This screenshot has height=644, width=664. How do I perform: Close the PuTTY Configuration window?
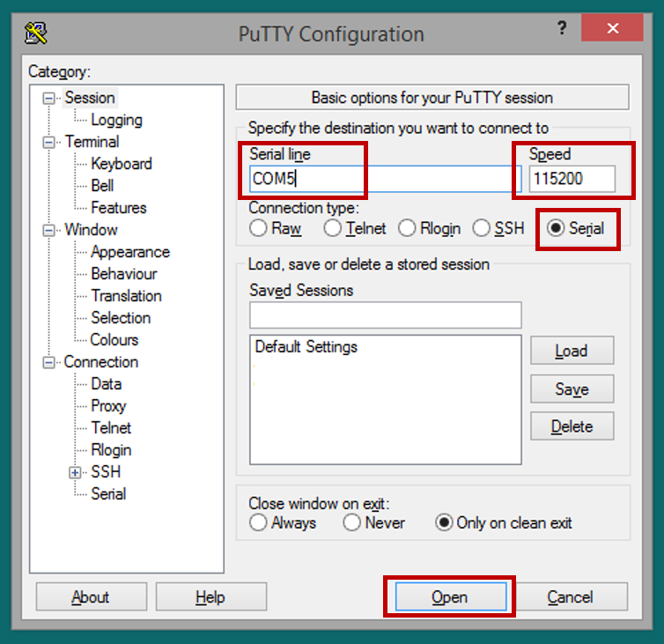(x=612, y=28)
